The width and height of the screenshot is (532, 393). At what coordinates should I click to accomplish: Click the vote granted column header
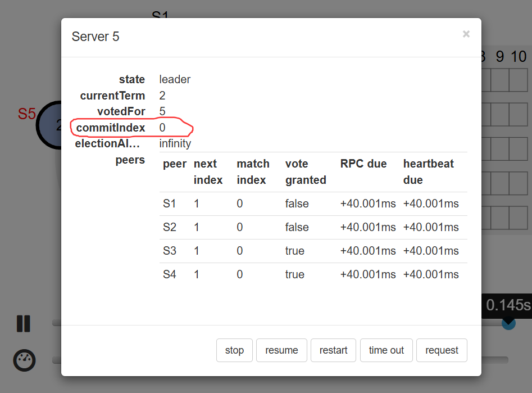click(x=306, y=172)
